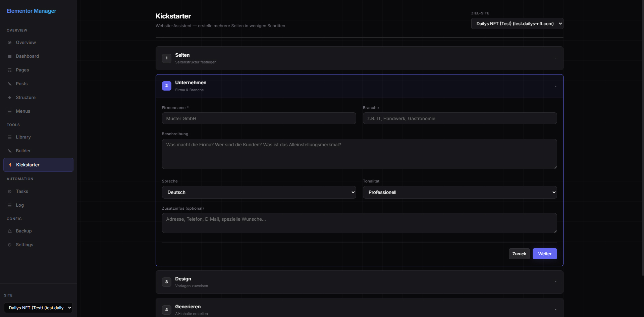644x317 pixels.
Task: Open the Library menu item
Action: pyautogui.click(x=23, y=137)
